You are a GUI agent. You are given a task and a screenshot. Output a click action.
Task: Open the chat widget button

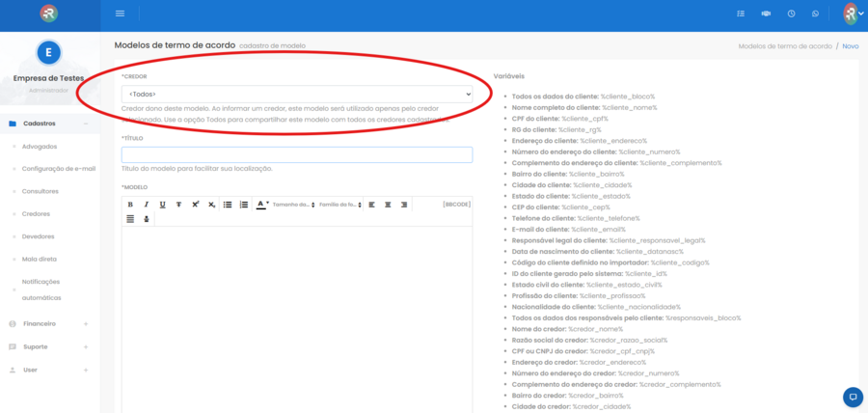(854, 397)
